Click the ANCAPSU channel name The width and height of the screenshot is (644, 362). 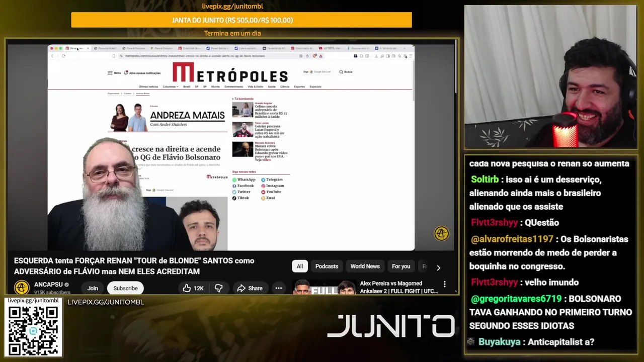[x=48, y=285]
